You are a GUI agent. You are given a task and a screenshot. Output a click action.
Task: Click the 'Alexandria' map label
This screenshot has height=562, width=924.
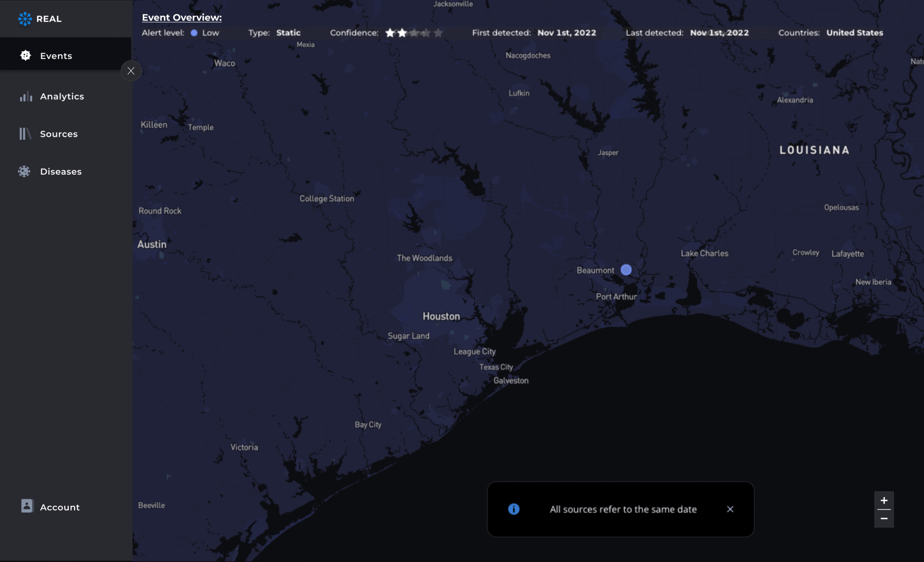click(795, 100)
